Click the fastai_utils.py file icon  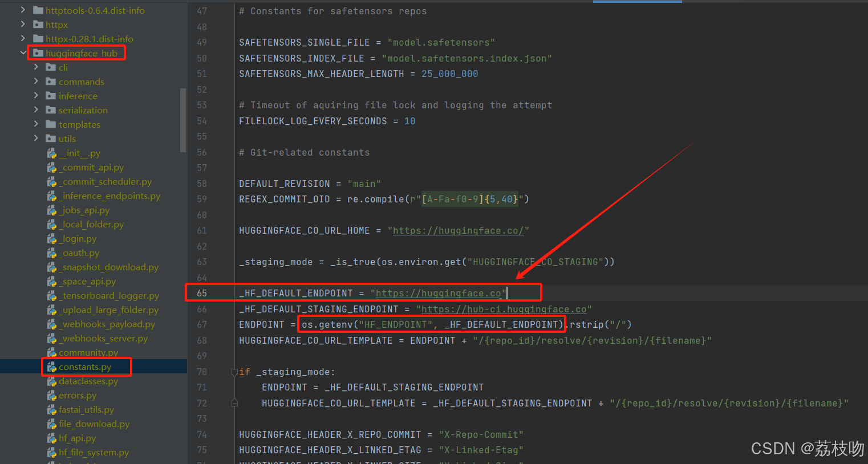click(52, 409)
